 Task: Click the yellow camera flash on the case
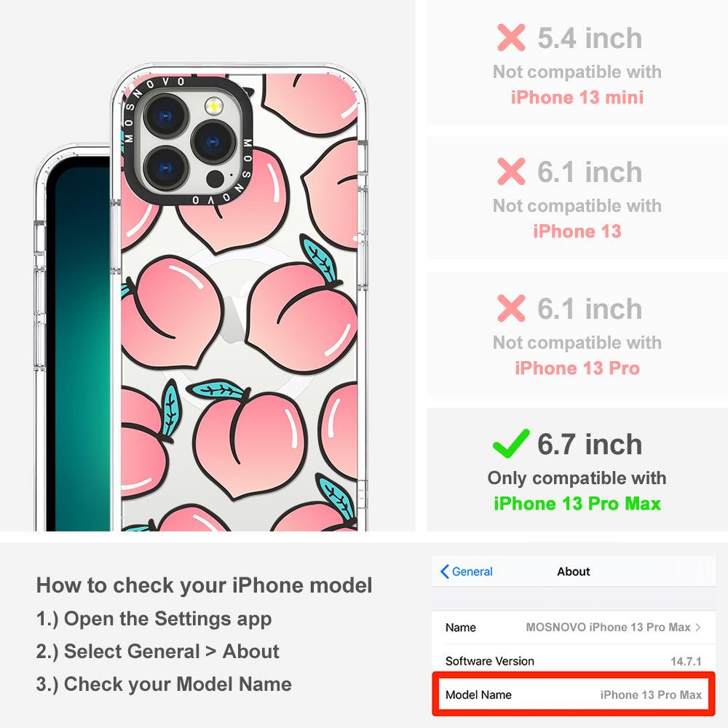(x=213, y=107)
